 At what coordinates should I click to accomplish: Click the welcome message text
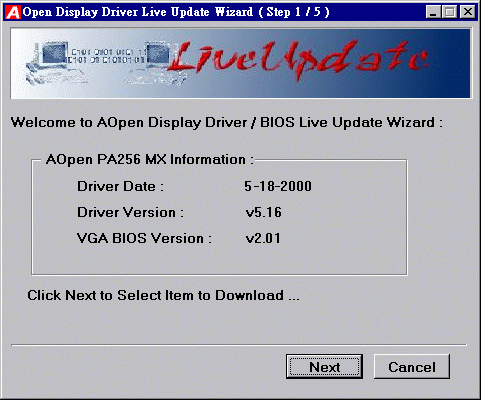tap(227, 122)
